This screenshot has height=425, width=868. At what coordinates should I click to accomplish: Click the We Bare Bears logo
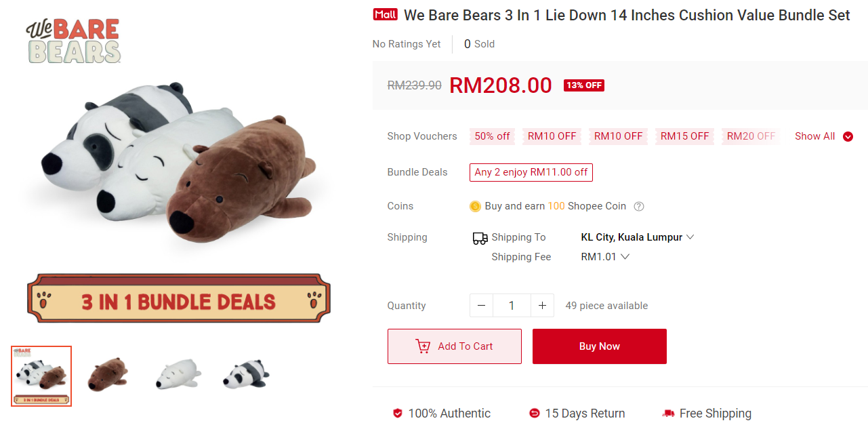coord(74,41)
